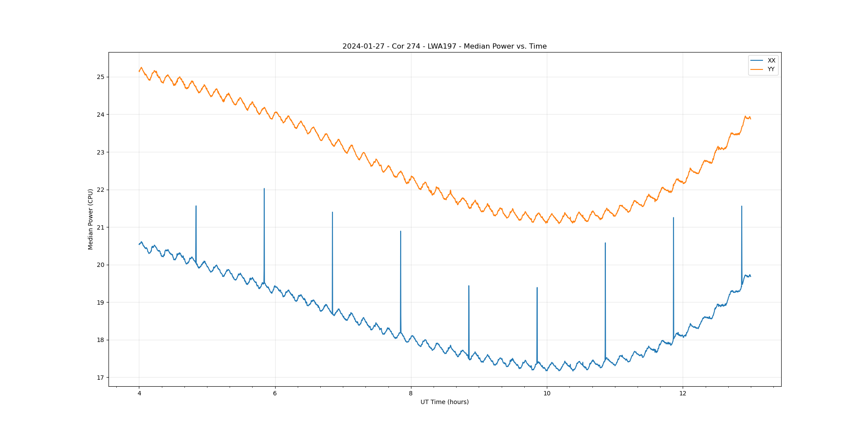Viewport: 868px width, 434px height.
Task: Click y-axis tick label 21
Action: pyautogui.click(x=101, y=227)
